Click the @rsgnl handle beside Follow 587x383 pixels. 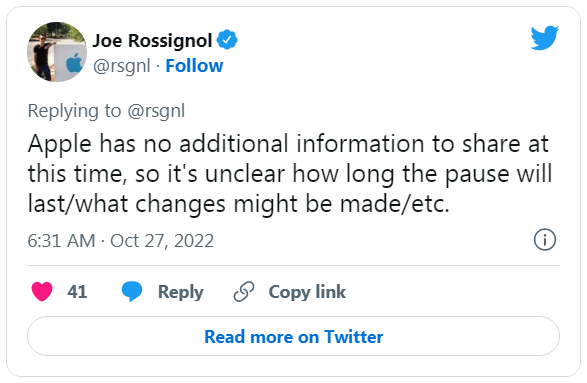pyautogui.click(x=122, y=66)
